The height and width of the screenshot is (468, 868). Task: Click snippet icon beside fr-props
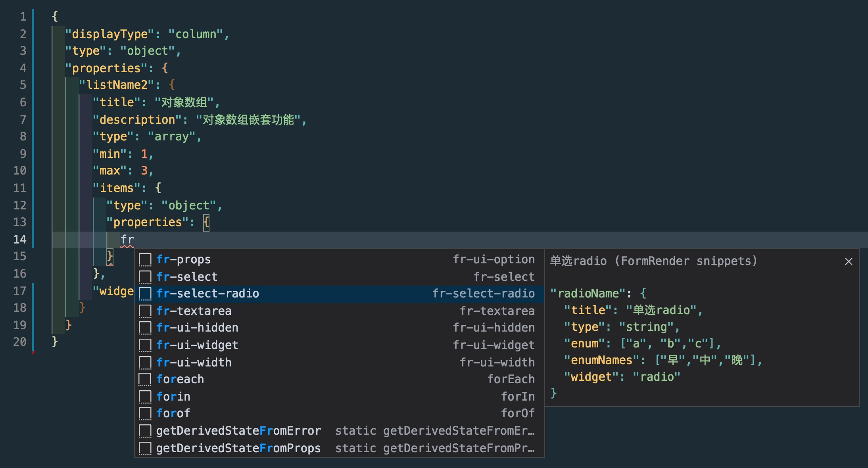click(145, 260)
